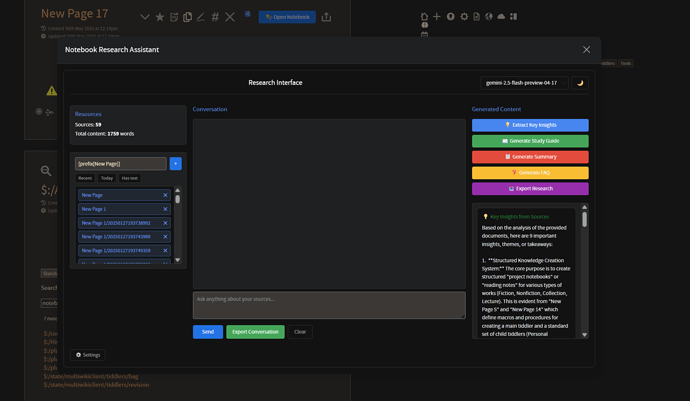Favorite New Page 17 with the star icon
This screenshot has width=690, height=401.
(x=160, y=17)
